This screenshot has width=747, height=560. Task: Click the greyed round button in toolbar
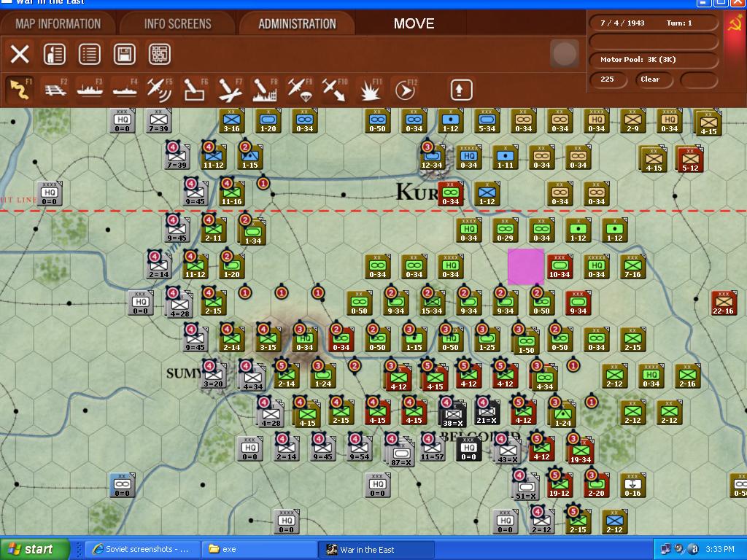(564, 53)
